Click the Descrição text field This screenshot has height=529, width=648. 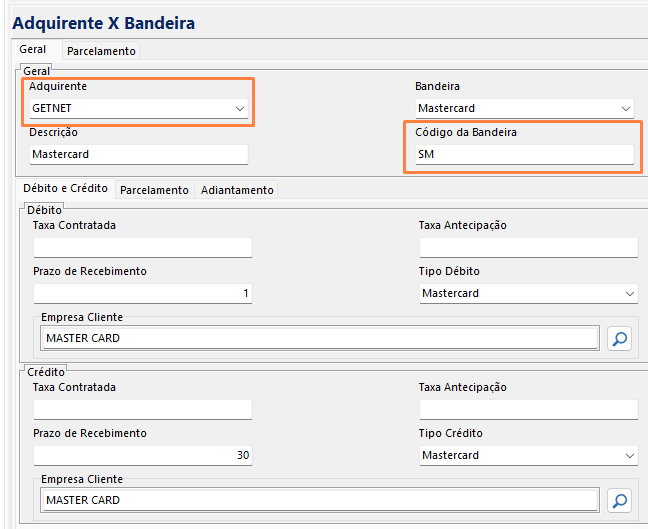(139, 155)
